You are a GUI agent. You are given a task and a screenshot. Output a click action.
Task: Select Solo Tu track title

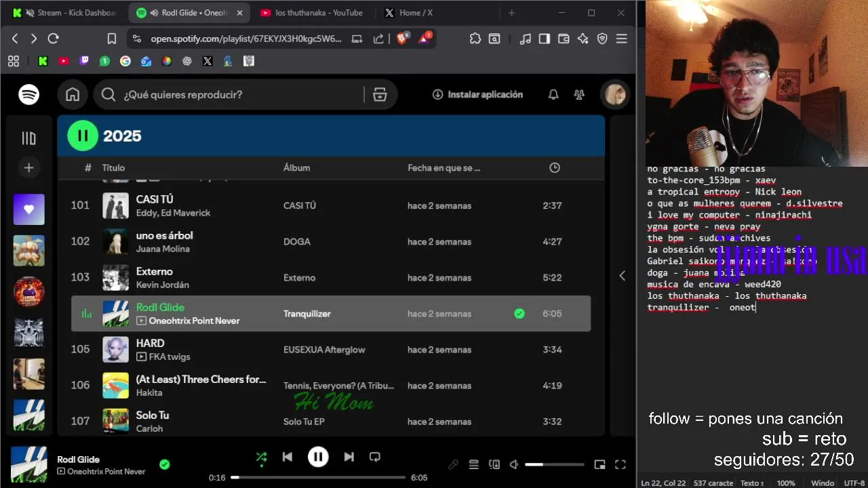(153, 415)
